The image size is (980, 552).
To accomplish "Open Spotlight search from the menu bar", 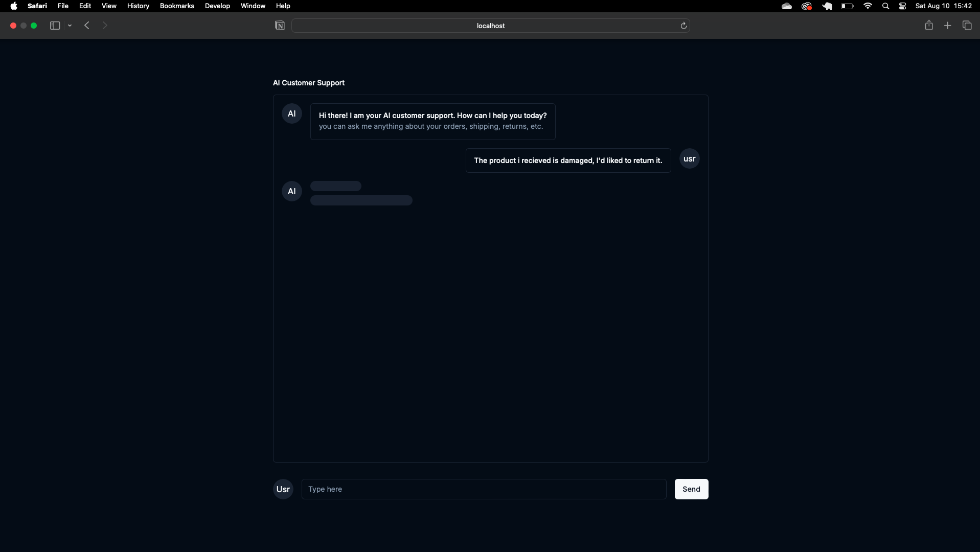I will pyautogui.click(x=886, y=6).
